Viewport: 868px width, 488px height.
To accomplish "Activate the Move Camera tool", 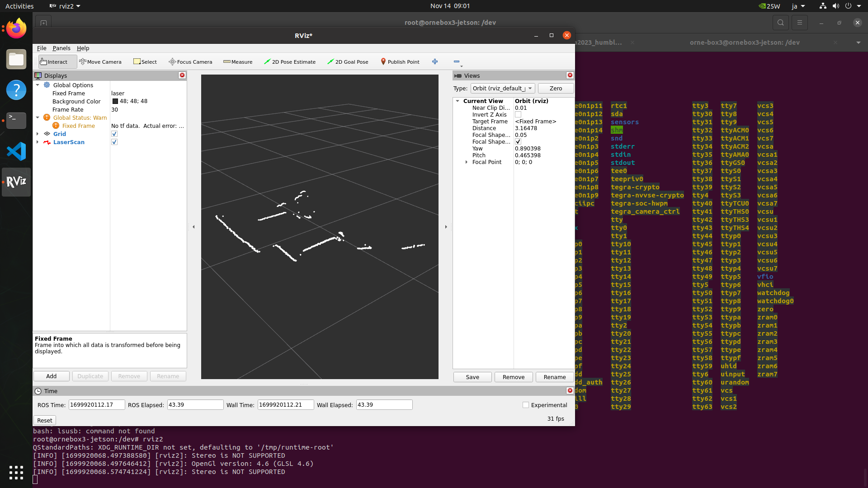I will coord(100,61).
